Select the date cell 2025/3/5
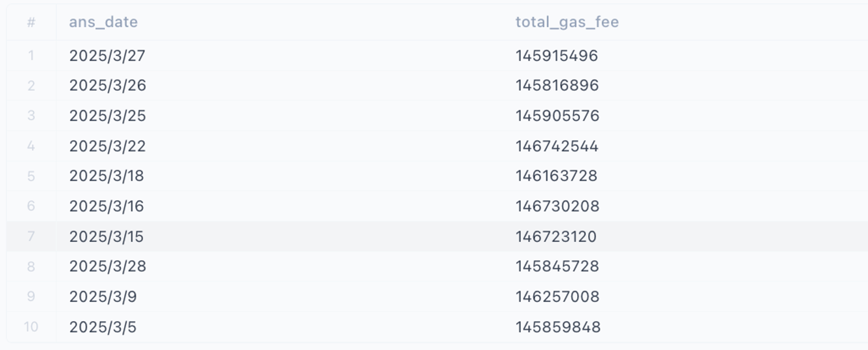Viewport: 868px width, 350px height. 103,327
